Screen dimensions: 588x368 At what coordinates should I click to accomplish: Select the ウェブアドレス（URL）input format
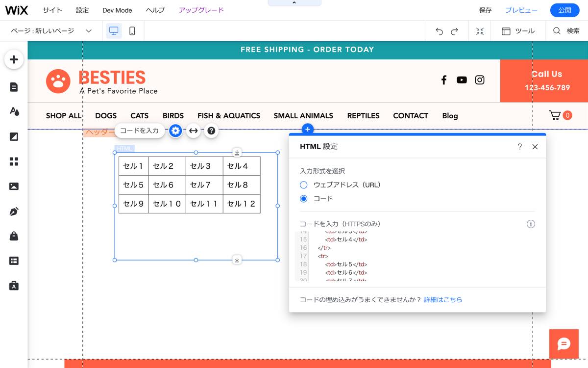(x=304, y=184)
